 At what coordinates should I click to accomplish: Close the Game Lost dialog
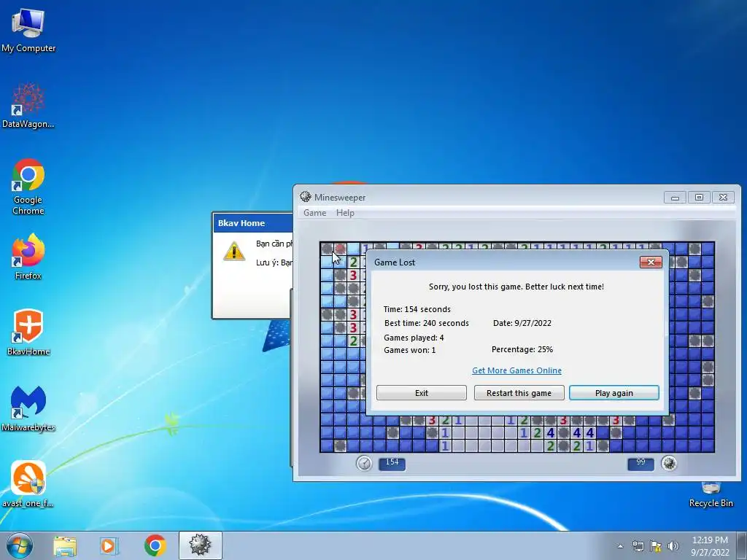[651, 262]
